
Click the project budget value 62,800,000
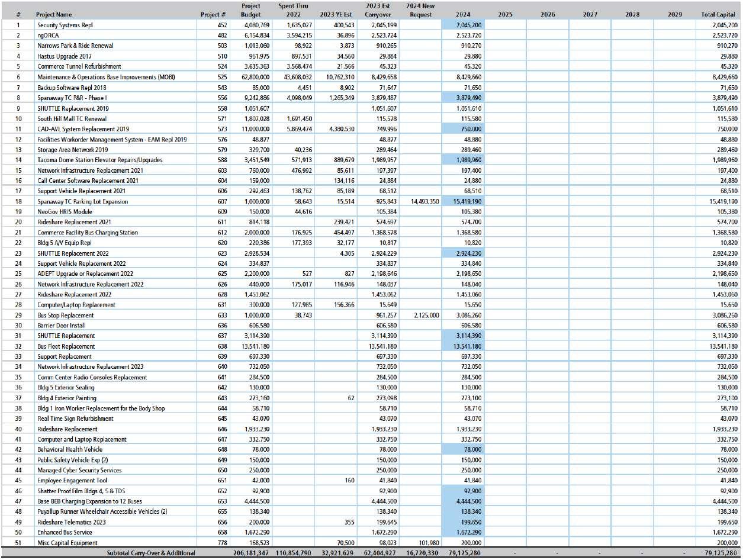pyautogui.click(x=256, y=77)
